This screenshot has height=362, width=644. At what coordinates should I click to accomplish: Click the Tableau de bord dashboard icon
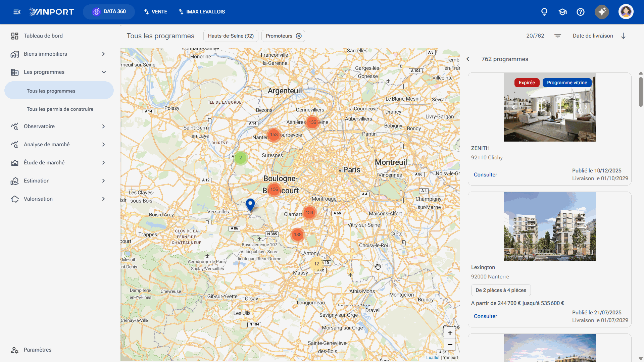tap(14, 36)
